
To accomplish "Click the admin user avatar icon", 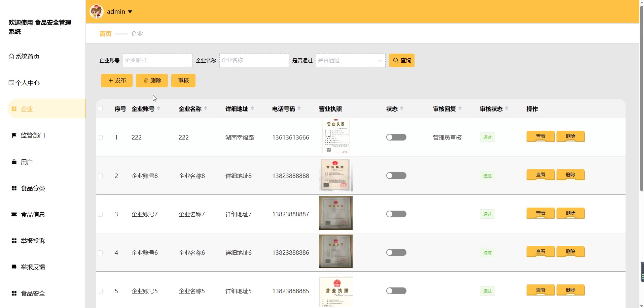I will [x=96, y=11].
